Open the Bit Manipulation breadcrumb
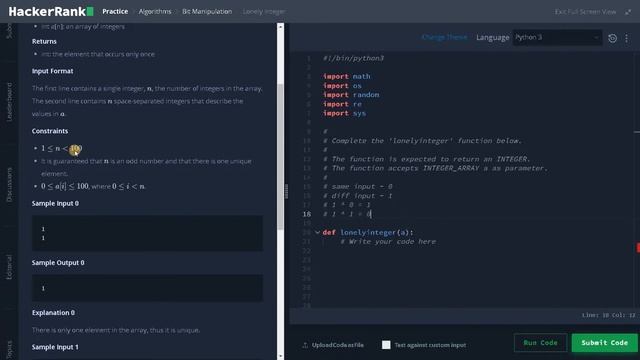Viewport: 640px width, 360px height. coord(207,11)
